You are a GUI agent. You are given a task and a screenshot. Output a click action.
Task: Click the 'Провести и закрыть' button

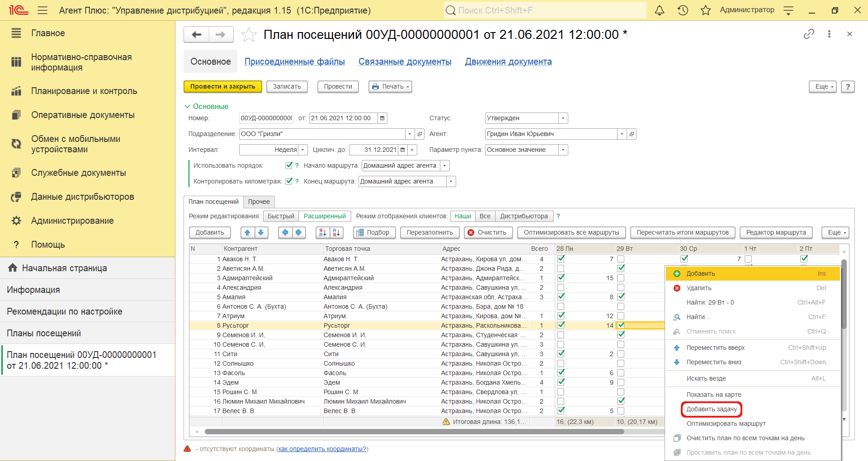click(x=222, y=86)
